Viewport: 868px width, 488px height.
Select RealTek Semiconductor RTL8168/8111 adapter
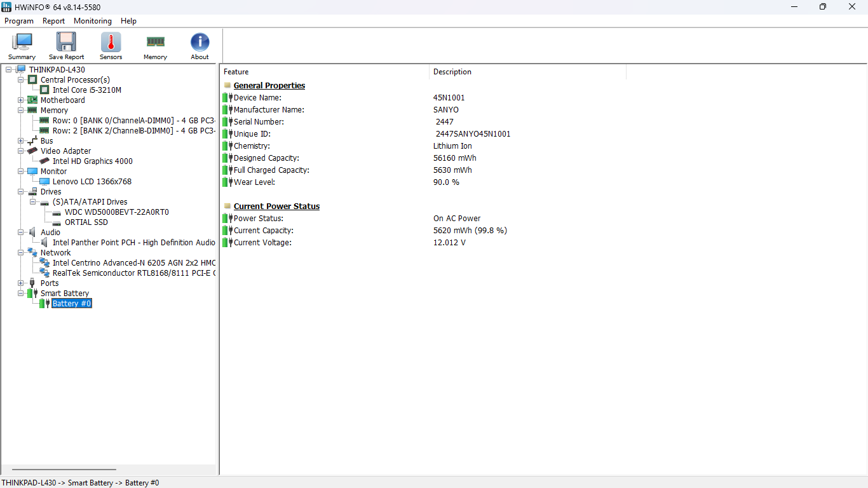pos(134,273)
